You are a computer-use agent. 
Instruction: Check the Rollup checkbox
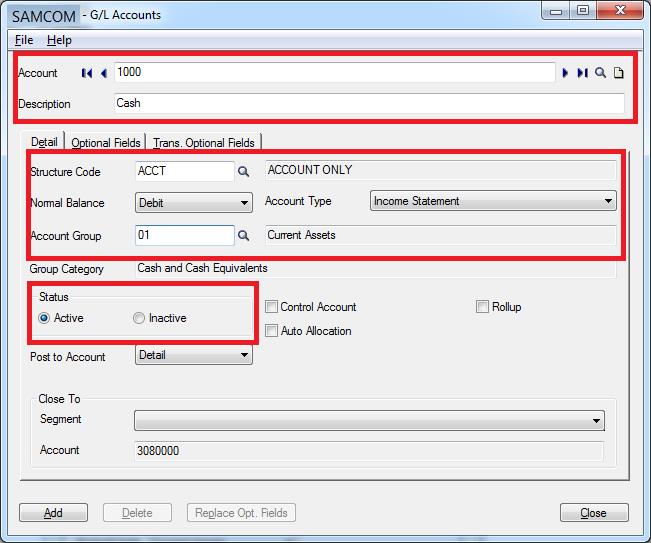pyautogui.click(x=483, y=307)
